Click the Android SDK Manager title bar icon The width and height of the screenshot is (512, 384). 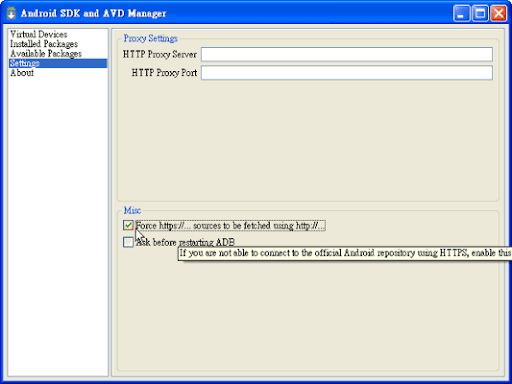click(11, 13)
